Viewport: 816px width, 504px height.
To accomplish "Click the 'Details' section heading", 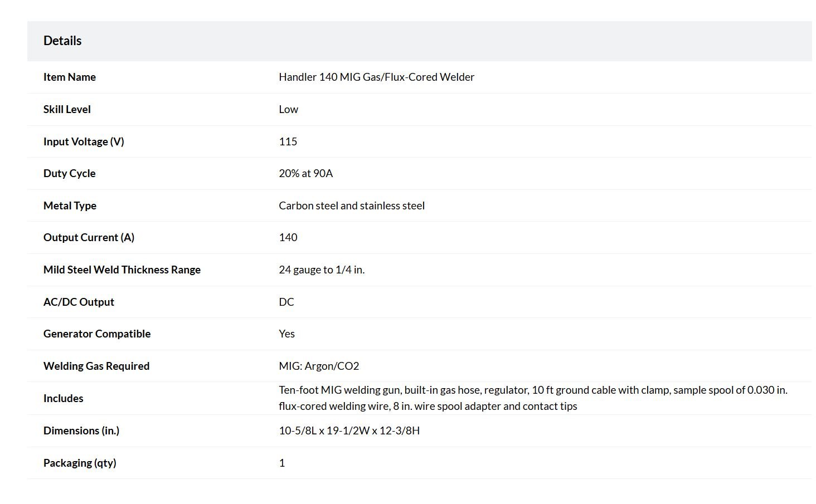I will [62, 41].
